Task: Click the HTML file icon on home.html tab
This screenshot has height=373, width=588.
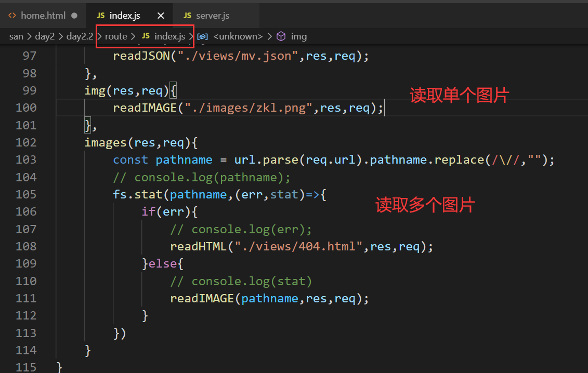Action: point(12,16)
